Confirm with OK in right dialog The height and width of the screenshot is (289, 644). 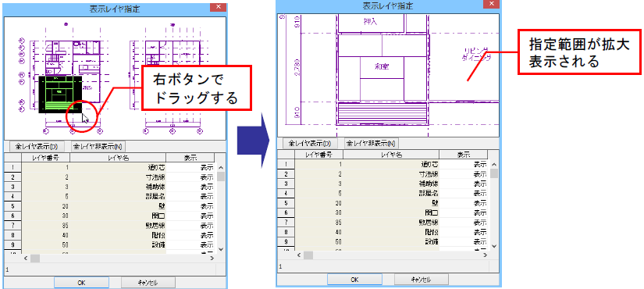click(x=354, y=280)
